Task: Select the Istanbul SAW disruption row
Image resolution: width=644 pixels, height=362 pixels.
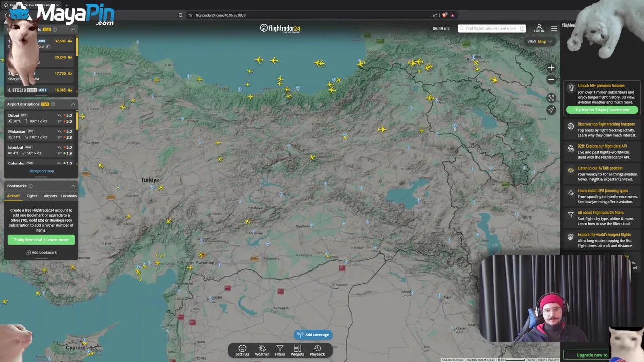Action: pyautogui.click(x=40, y=150)
